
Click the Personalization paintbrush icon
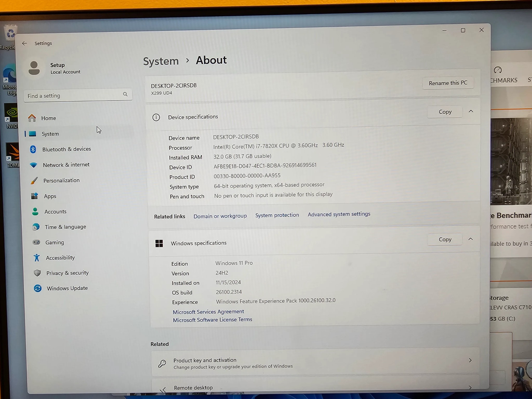pos(34,180)
